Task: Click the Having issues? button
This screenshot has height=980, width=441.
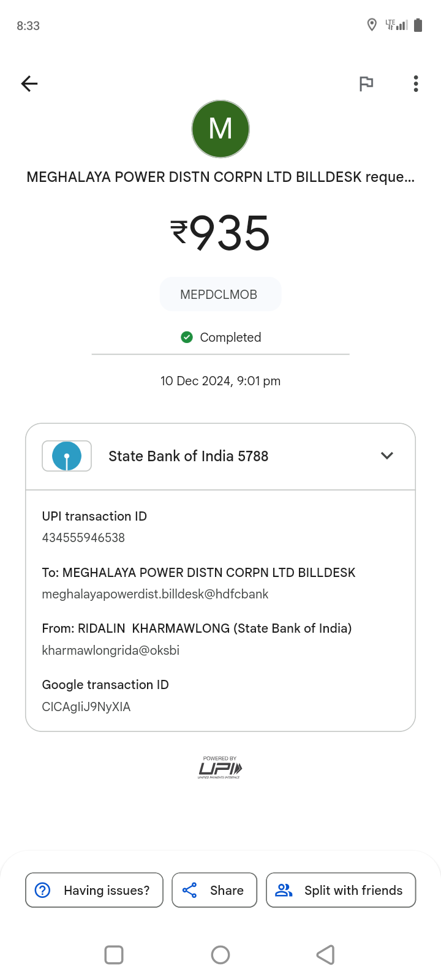Action: pyautogui.click(x=94, y=890)
